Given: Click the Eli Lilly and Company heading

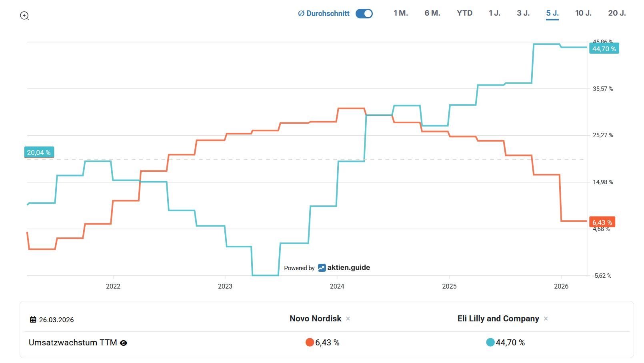Looking at the screenshot, I should pyautogui.click(x=498, y=319).
